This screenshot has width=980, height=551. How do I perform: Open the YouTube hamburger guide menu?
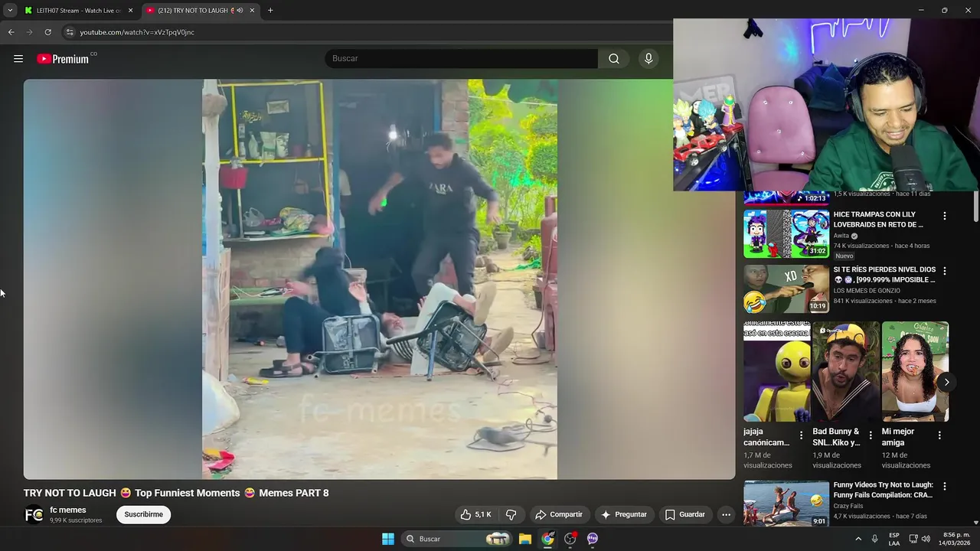pyautogui.click(x=18, y=59)
